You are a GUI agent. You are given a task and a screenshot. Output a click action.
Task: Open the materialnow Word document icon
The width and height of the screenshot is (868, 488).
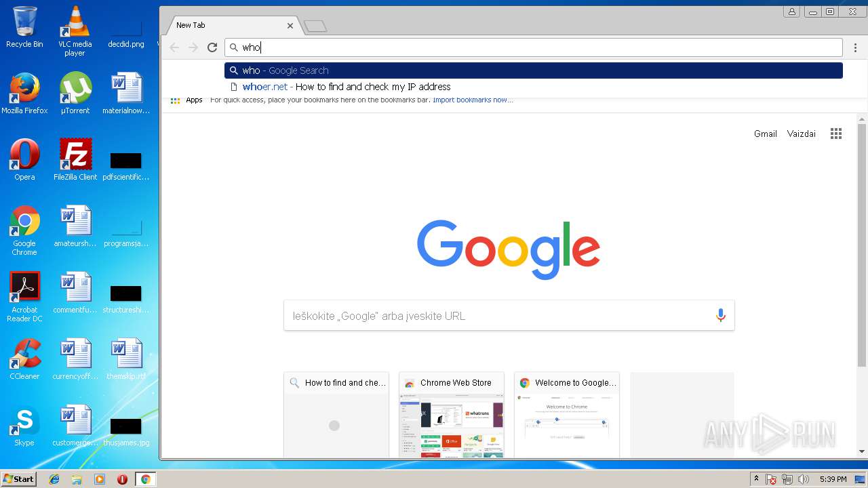[126, 94]
